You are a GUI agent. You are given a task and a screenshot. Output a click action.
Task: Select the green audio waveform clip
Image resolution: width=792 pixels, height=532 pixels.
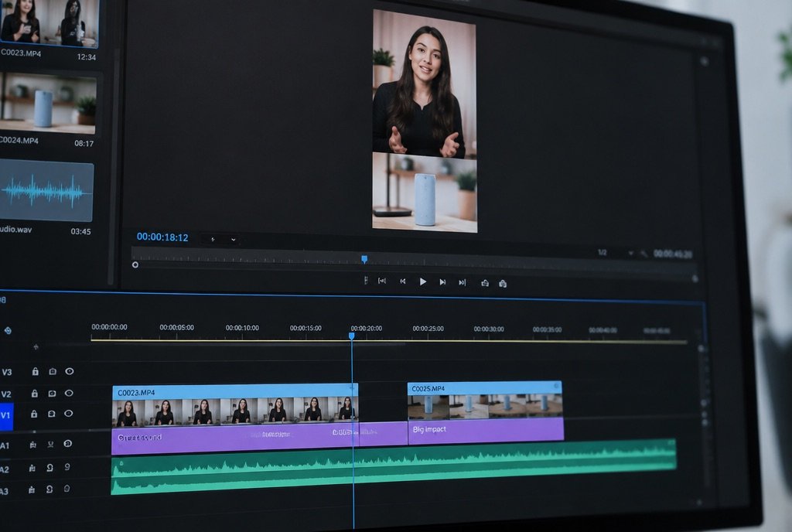point(394,467)
